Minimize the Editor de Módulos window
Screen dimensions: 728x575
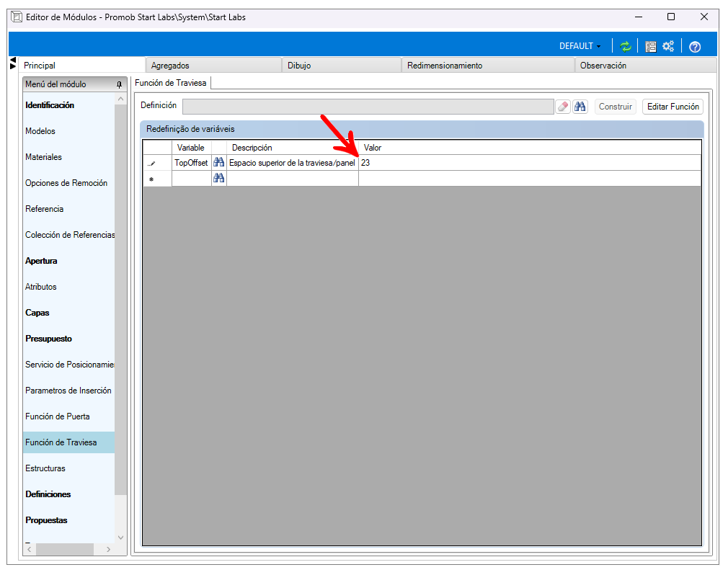(639, 17)
